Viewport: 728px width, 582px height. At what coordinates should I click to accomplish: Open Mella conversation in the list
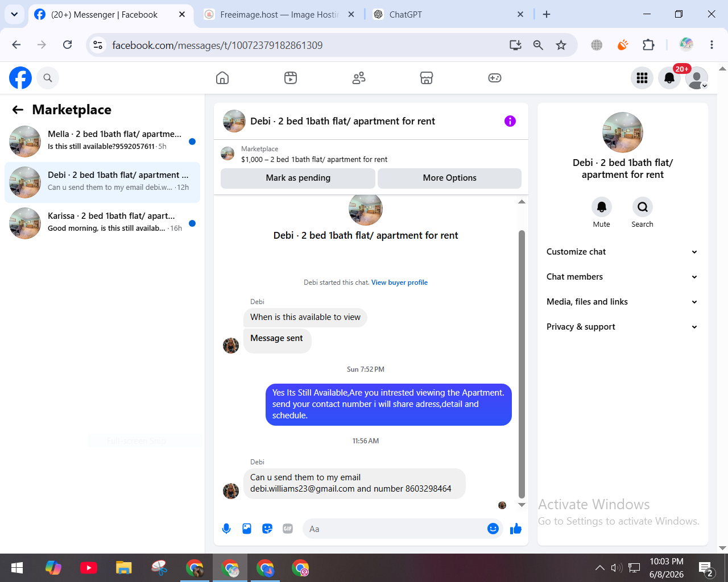click(102, 142)
